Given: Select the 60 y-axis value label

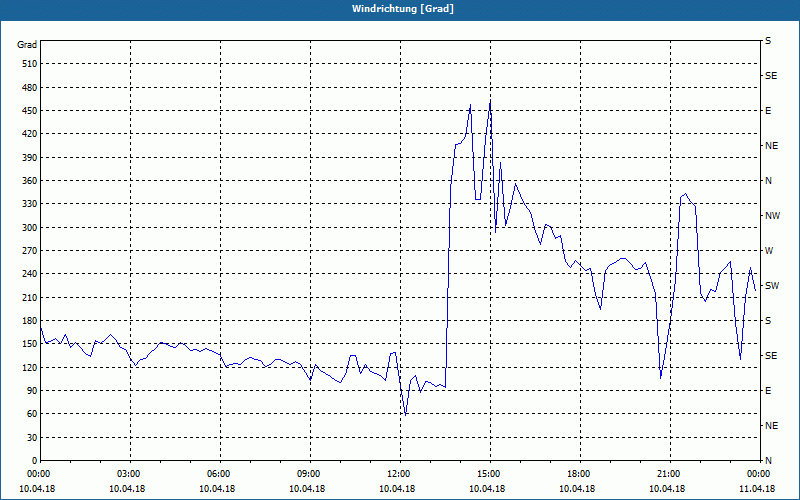Looking at the screenshot, I should (32, 414).
